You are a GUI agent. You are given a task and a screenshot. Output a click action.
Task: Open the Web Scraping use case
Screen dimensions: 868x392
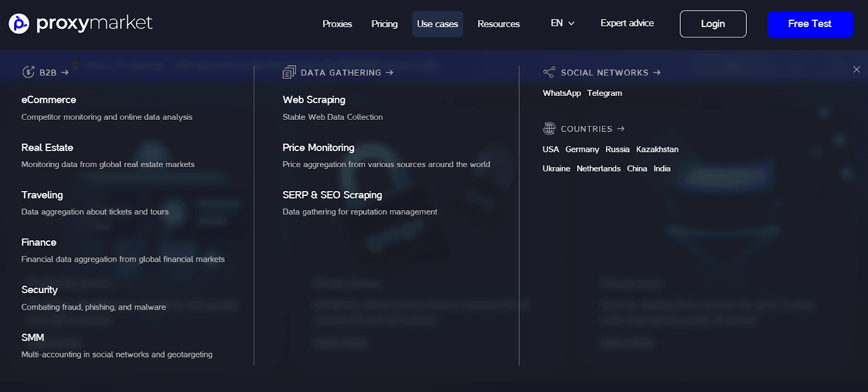(x=314, y=100)
